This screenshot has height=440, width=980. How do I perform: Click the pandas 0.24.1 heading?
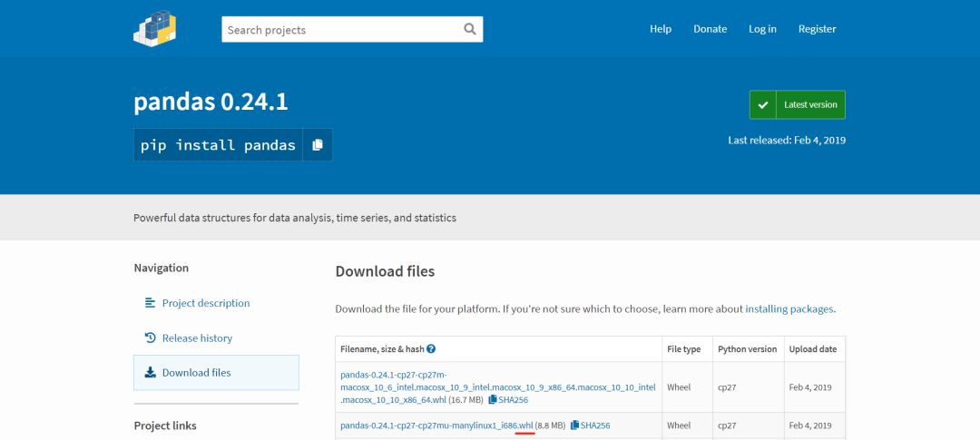211,102
